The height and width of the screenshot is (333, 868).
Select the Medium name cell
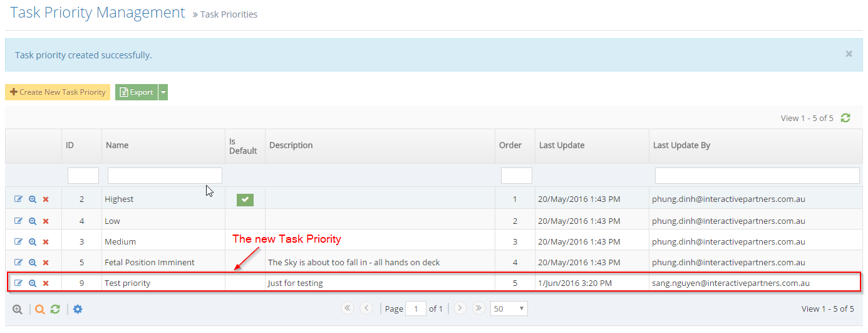click(163, 241)
